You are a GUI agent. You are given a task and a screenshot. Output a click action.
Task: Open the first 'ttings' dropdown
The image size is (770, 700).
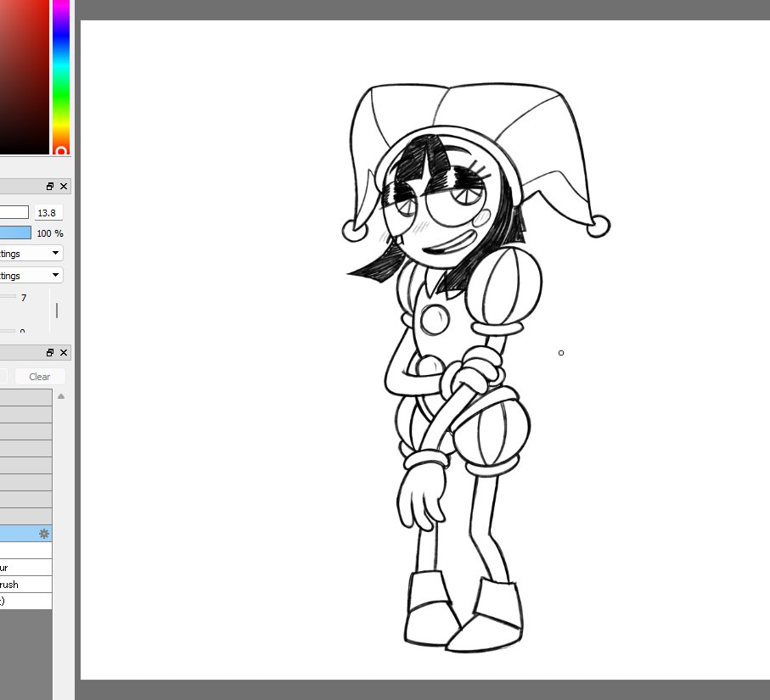coord(31,254)
